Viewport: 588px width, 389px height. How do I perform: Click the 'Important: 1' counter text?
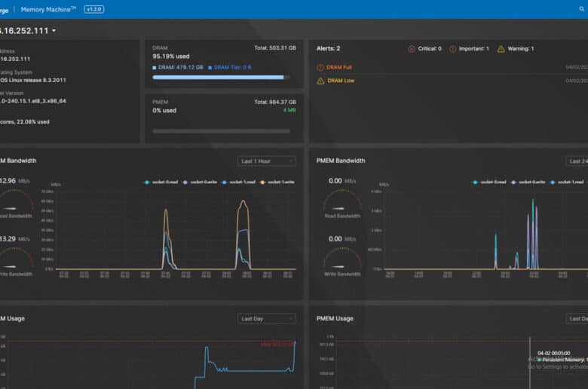pos(474,49)
